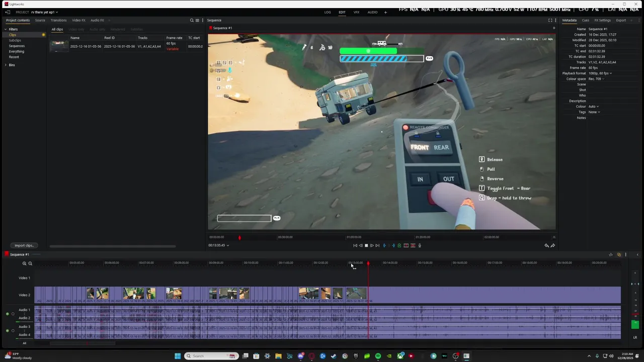Jump to sequence end in viewer

coord(377,245)
